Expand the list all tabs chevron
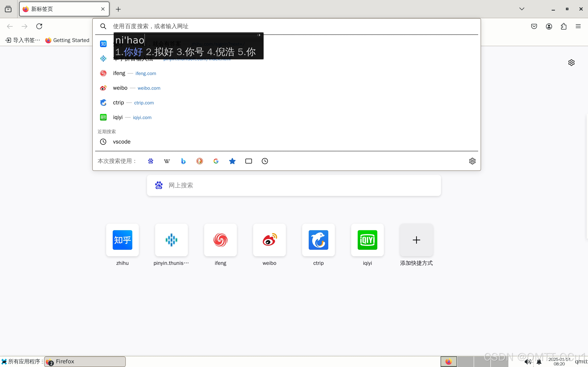Screen dimensions: 588x367 click(x=522, y=9)
